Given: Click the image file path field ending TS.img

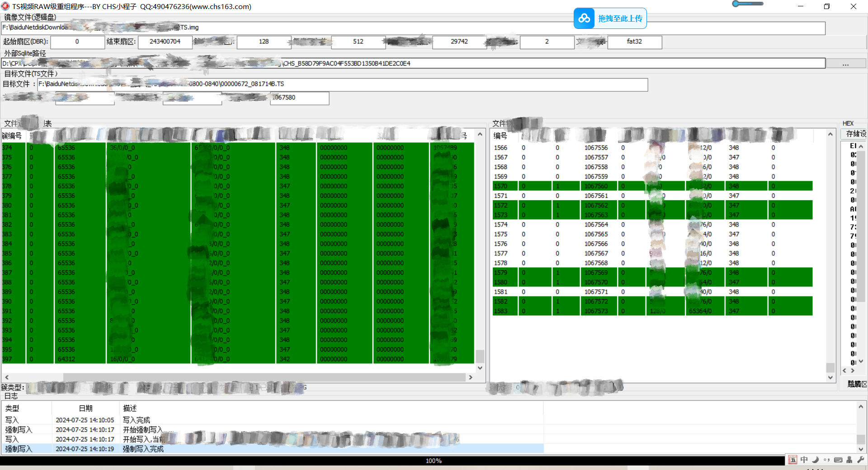Looking at the screenshot, I should click(413, 28).
